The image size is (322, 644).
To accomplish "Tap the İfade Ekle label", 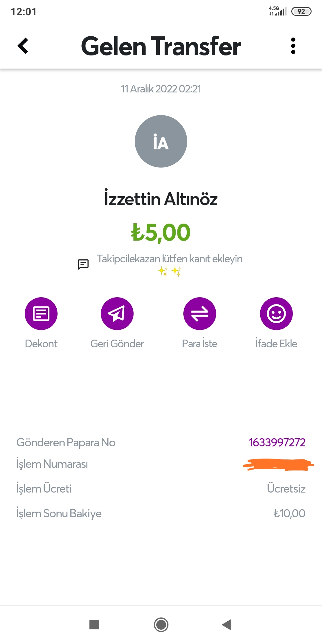I will pos(276,344).
